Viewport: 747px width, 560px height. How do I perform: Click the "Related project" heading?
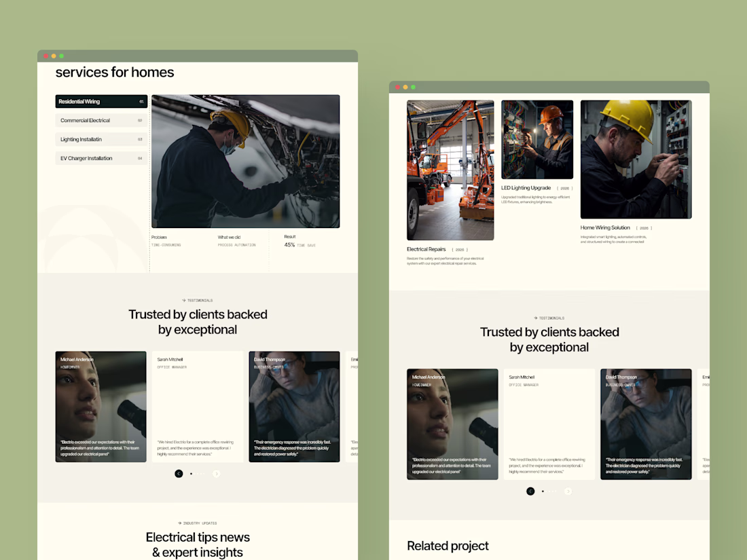pos(448,546)
